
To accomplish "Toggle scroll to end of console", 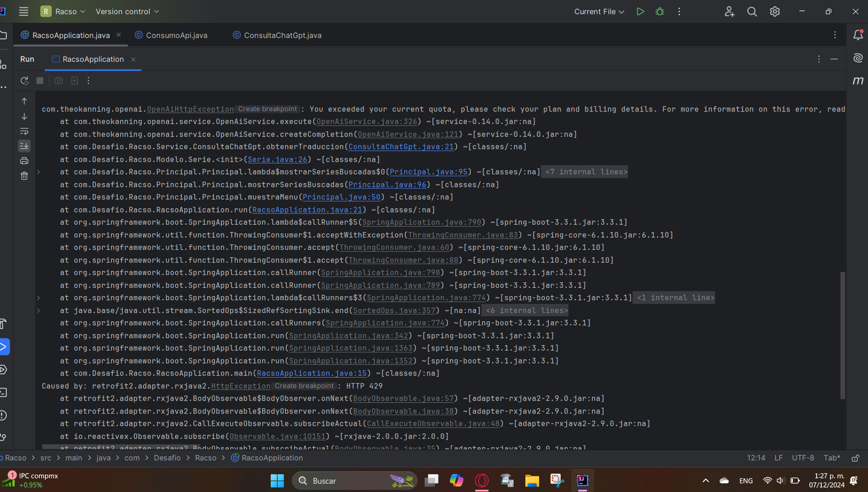I will coord(24,146).
